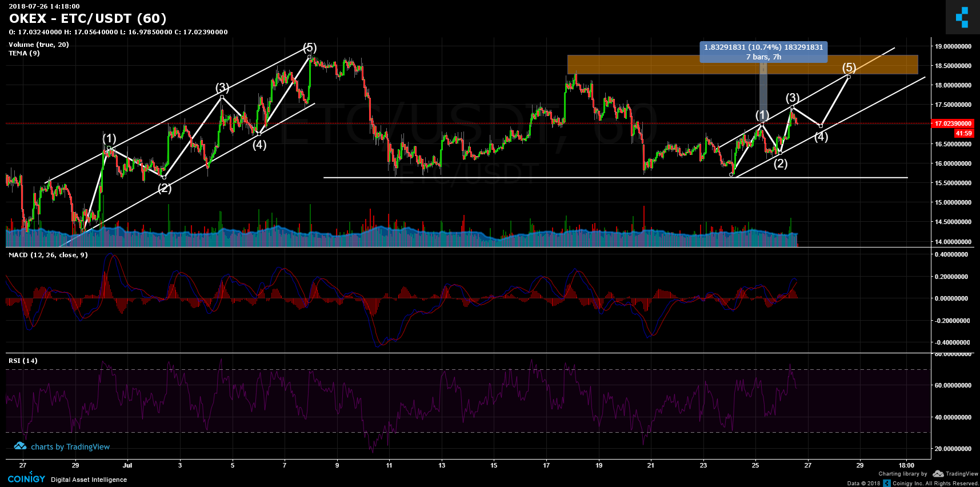980x487 pixels.
Task: Click the 19.00000000 price axis label
Action: pos(953,46)
